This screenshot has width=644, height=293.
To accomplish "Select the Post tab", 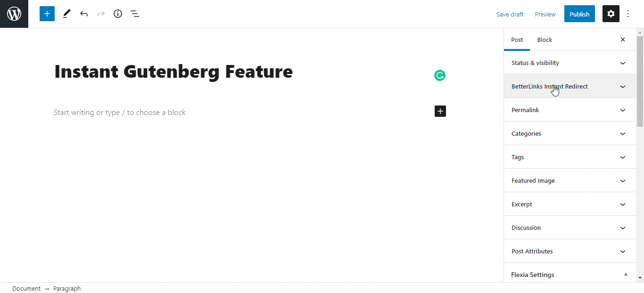I will (517, 40).
